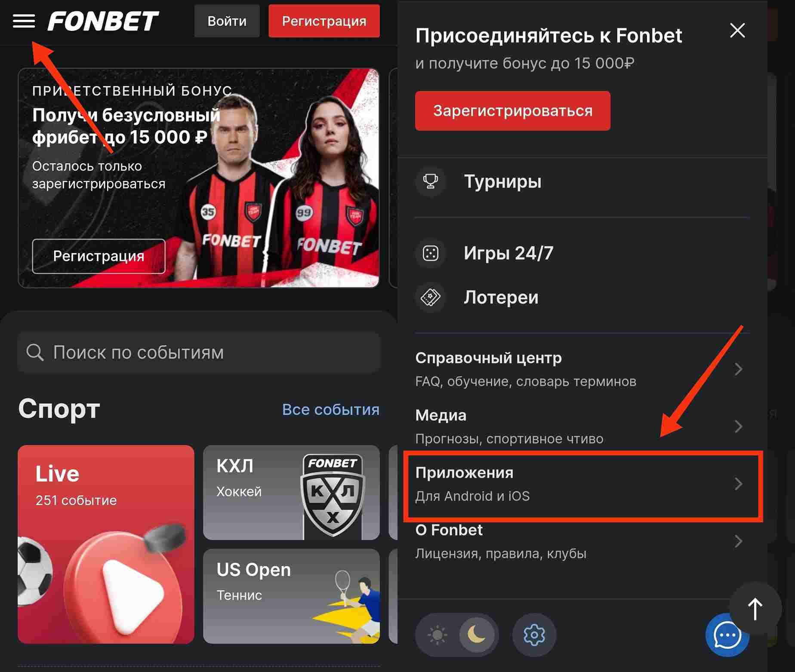This screenshot has width=795, height=672.
Task: Expand the Приложения chevron
Action: click(738, 484)
